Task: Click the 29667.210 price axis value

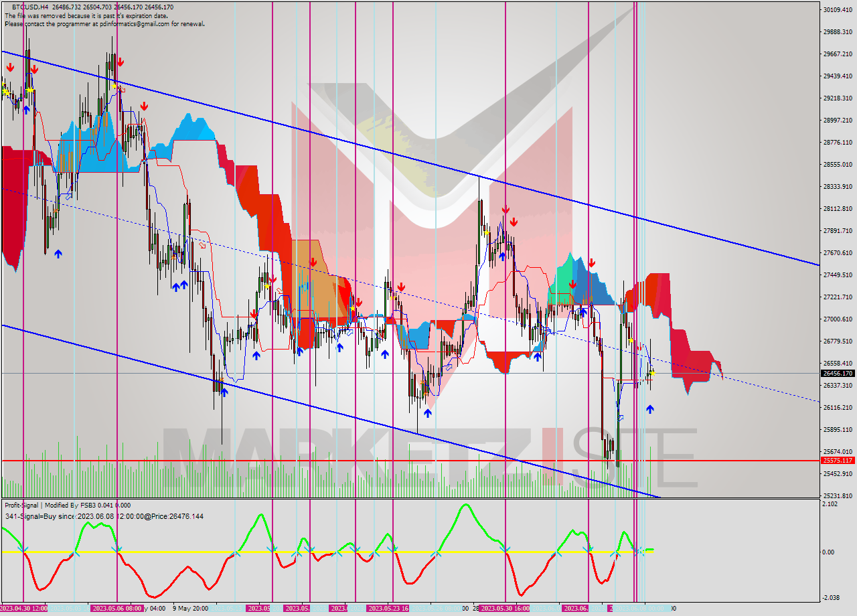Action: (x=838, y=54)
